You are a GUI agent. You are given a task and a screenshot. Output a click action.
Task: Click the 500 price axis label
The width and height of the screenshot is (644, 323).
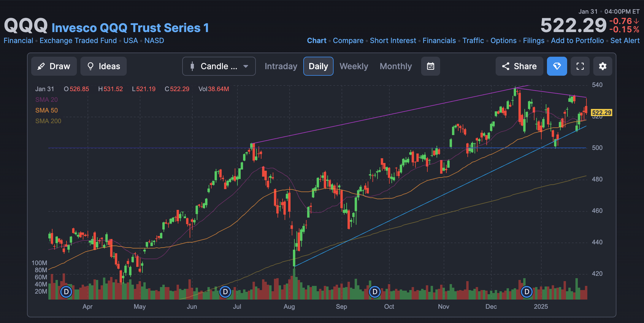click(x=597, y=148)
